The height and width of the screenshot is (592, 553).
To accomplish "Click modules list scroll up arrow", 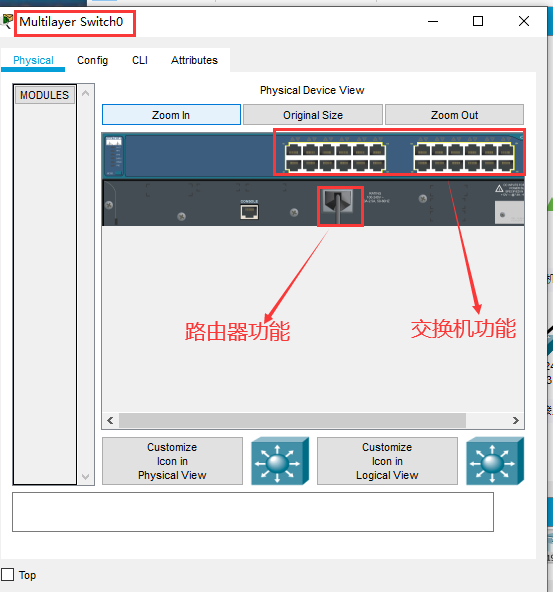I will [86, 93].
